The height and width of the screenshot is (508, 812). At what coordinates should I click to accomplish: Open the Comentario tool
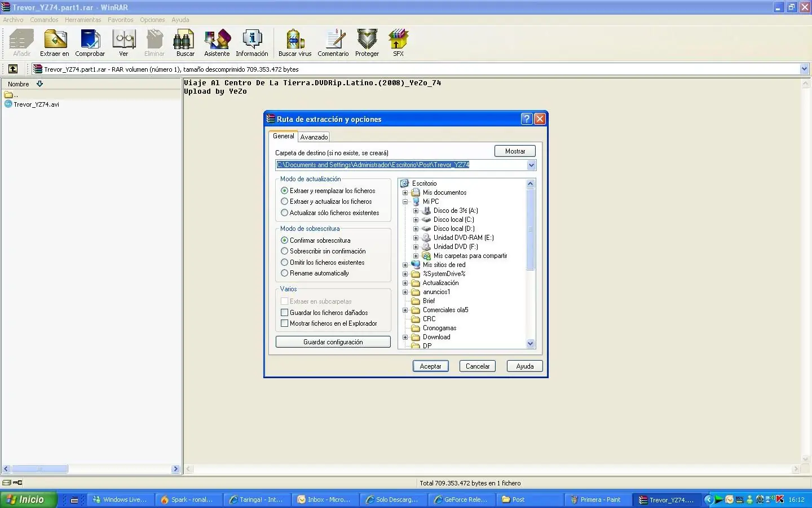click(333, 43)
